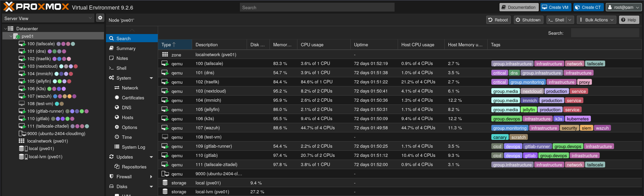Select VM 100 (tailscale) in tree
The height and width of the screenshot is (196, 644).
tap(41, 44)
